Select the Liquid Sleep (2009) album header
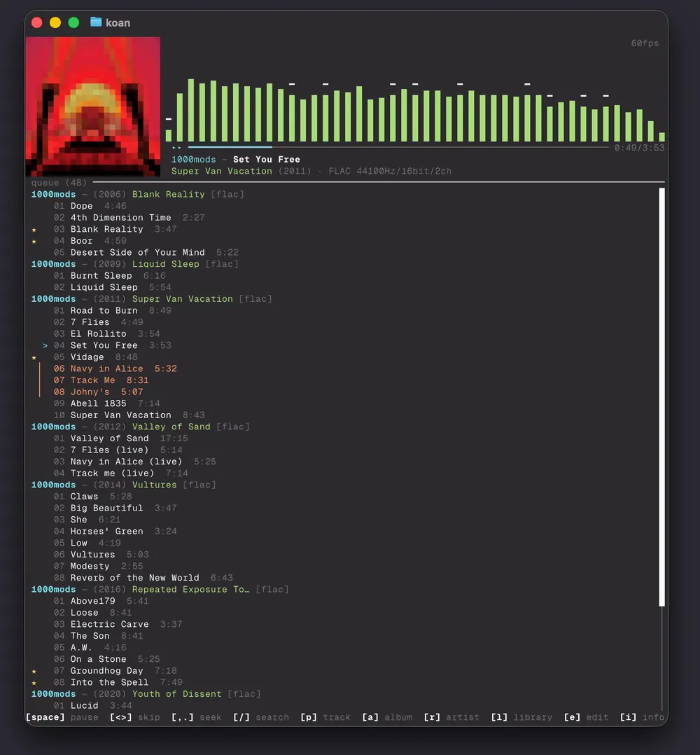The height and width of the screenshot is (755, 700). click(134, 264)
